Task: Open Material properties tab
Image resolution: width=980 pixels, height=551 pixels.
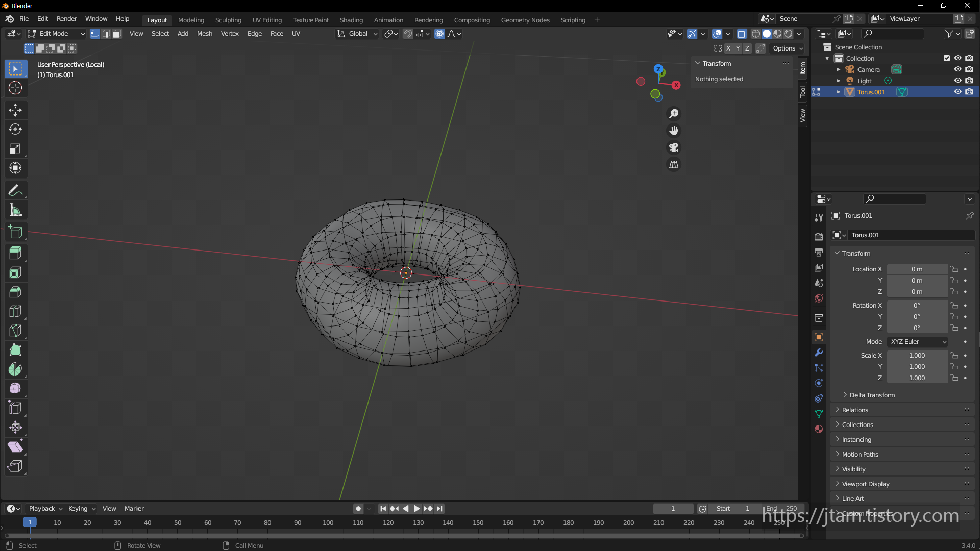Action: [819, 429]
